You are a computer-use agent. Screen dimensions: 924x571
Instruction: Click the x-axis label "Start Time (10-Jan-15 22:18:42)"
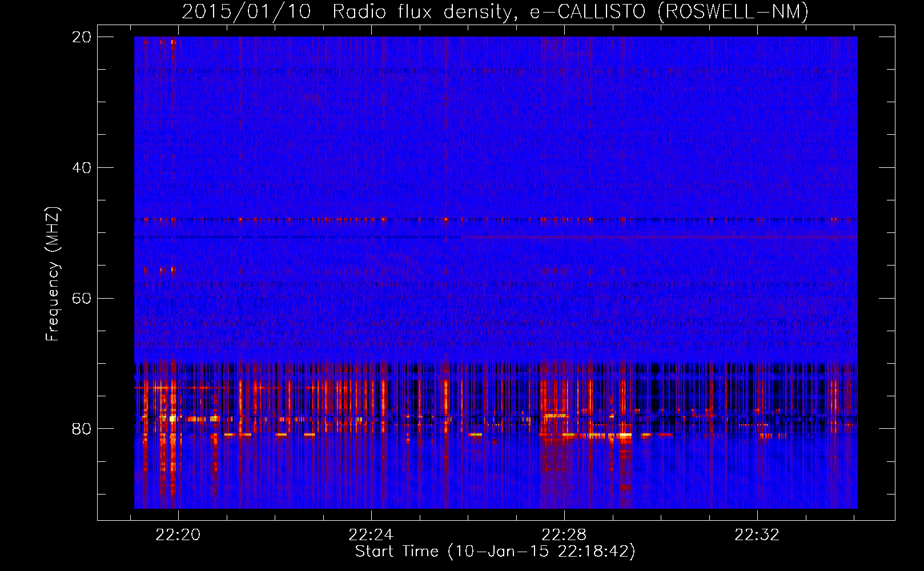coord(495,552)
